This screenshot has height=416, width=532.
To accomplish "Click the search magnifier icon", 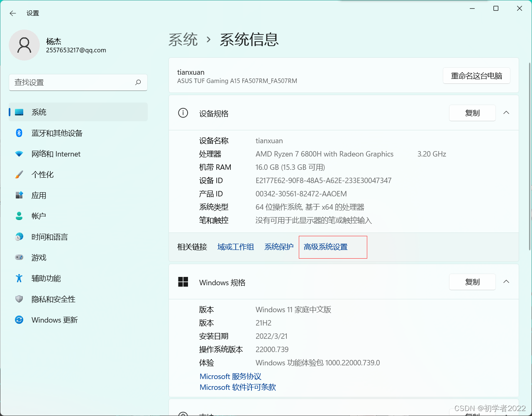I will point(138,82).
